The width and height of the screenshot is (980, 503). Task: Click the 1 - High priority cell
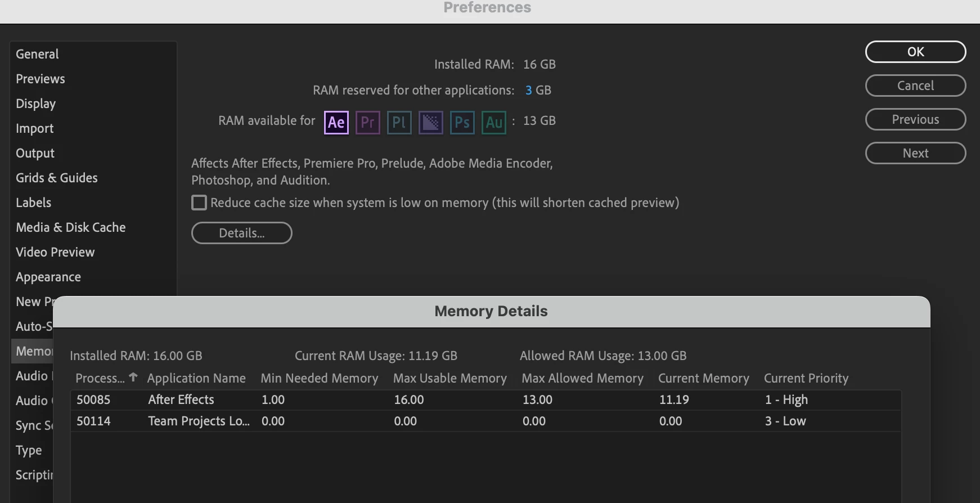(786, 399)
